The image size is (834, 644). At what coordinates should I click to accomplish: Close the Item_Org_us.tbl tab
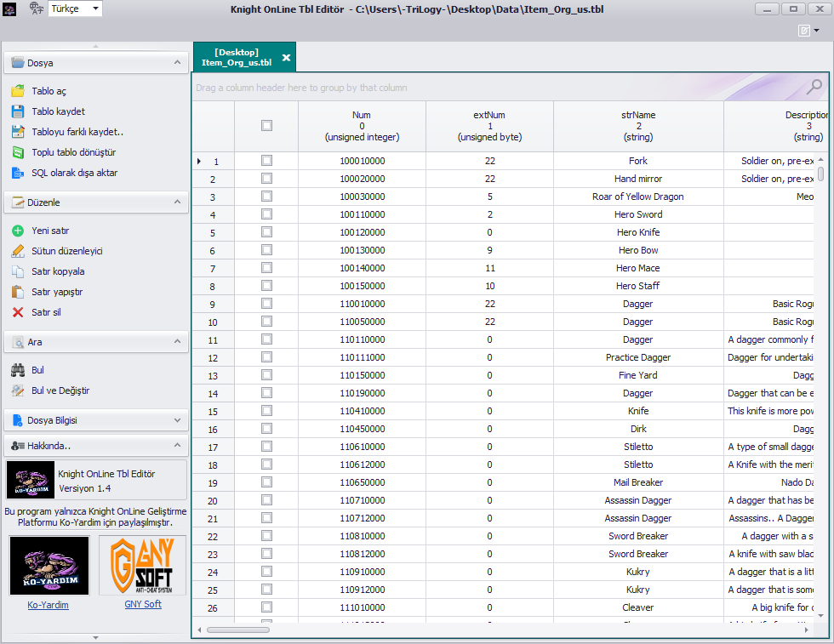pos(286,57)
